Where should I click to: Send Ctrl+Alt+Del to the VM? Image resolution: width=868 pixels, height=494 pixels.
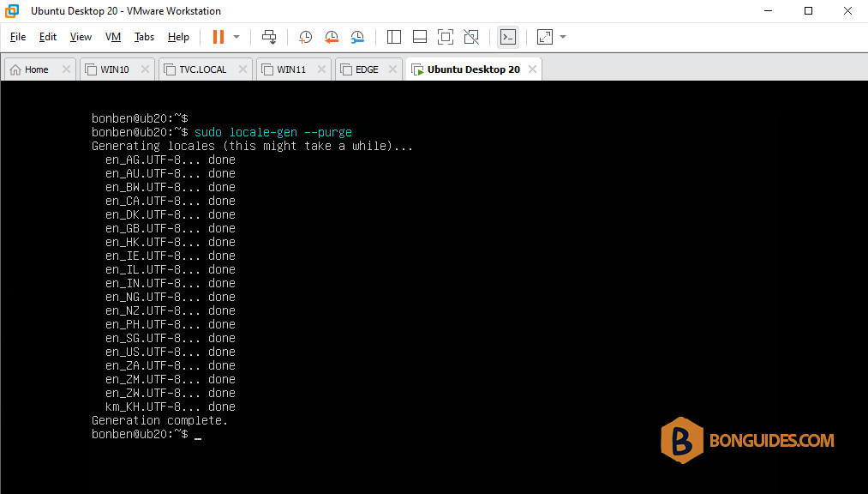pyautogui.click(x=269, y=37)
